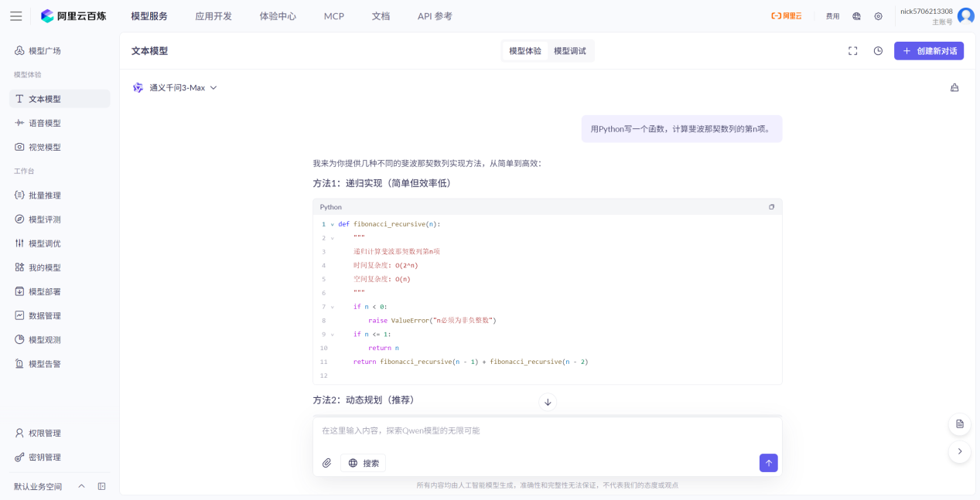
Task: Click the scroll-to-bottom arrow button
Action: [548, 402]
